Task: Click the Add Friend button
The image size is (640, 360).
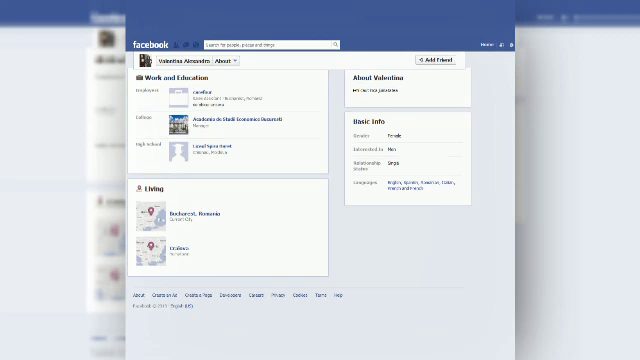Action: [x=436, y=60]
